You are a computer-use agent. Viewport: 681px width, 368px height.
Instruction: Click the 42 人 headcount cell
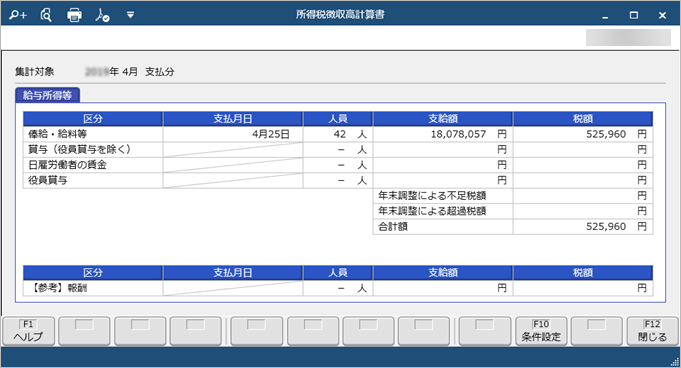pyautogui.click(x=338, y=134)
